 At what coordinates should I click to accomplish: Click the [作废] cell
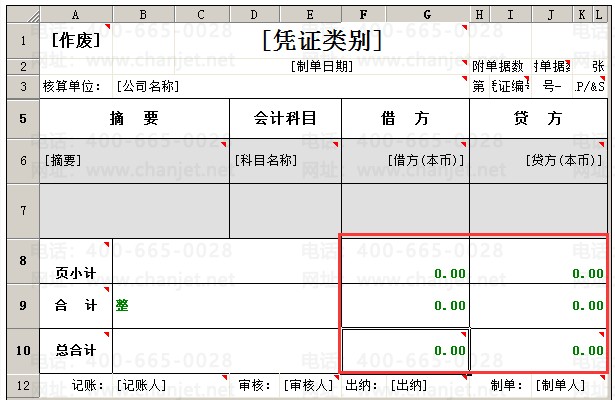tap(76, 41)
